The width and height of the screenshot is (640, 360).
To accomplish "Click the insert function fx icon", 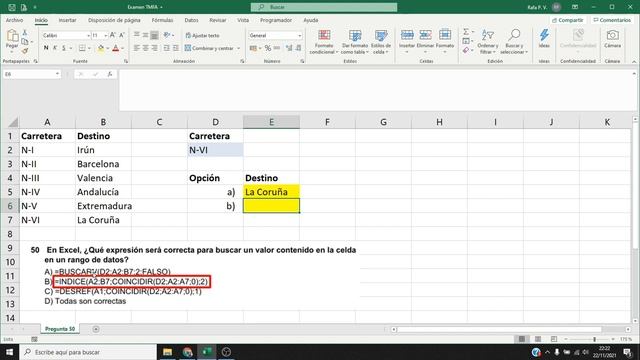I will [x=110, y=74].
